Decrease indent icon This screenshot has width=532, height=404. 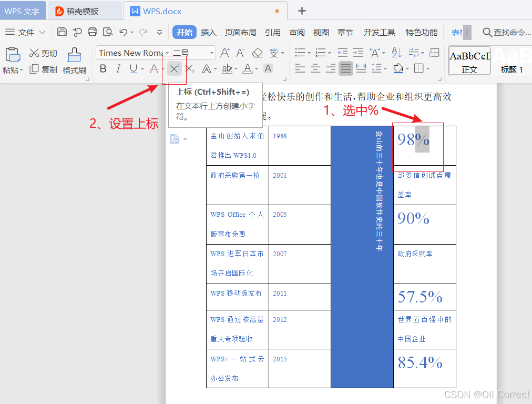343,53
